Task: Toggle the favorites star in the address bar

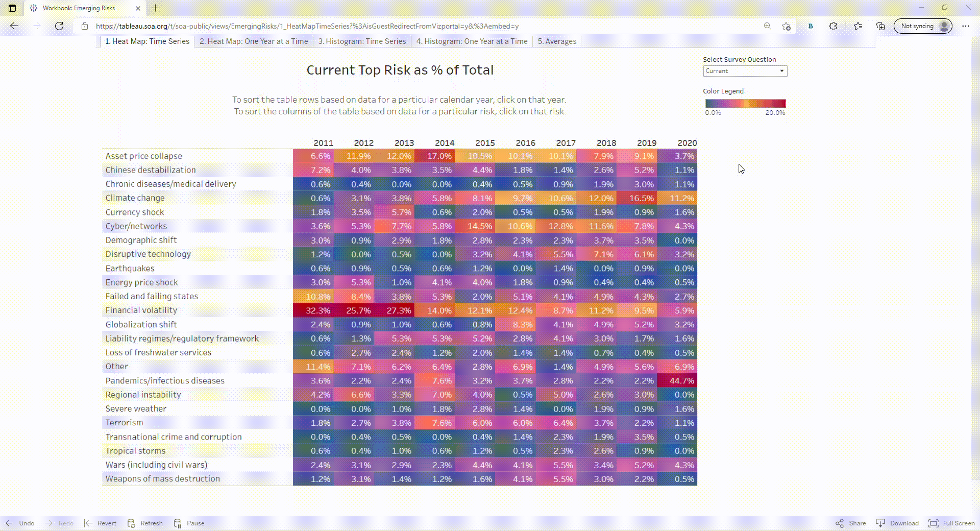Action: point(786,26)
